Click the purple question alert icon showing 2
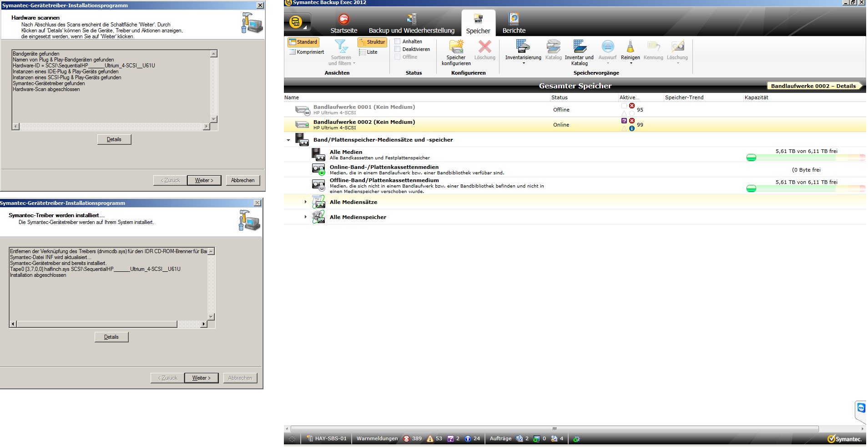The width and height of the screenshot is (868, 448). pyautogui.click(x=450, y=439)
